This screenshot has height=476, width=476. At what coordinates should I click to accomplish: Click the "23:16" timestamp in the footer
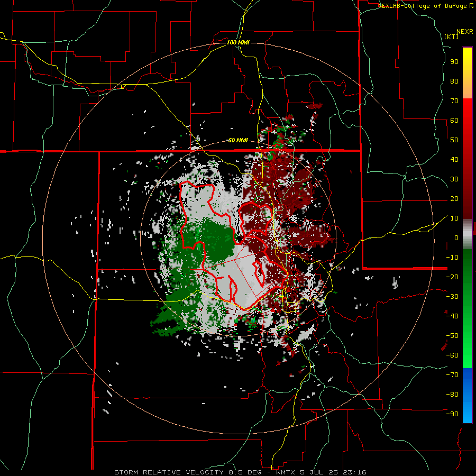(x=355, y=472)
